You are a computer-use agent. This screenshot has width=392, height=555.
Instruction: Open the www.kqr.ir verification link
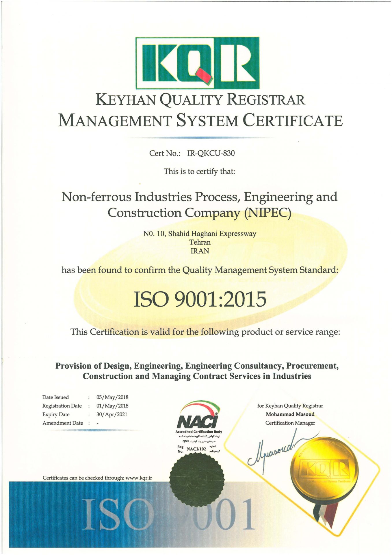pos(139,478)
